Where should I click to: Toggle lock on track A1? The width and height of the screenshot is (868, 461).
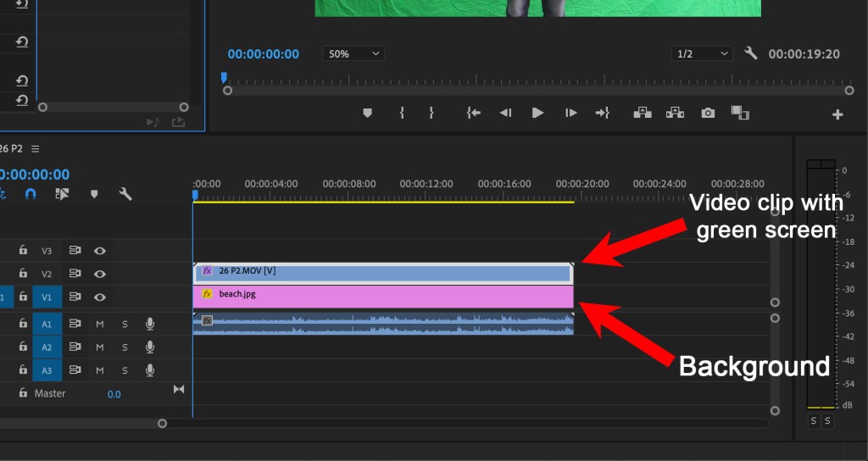point(23,323)
